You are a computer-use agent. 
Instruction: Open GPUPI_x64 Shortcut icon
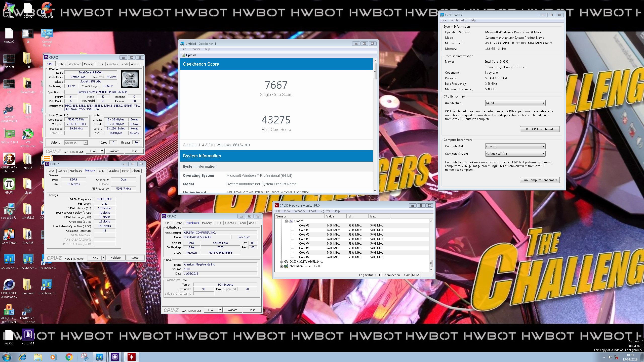point(9,163)
